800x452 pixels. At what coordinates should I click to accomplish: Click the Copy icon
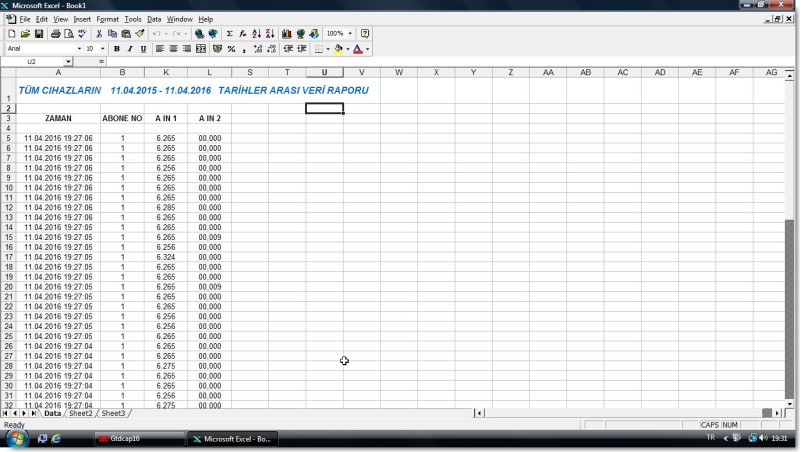[x=112, y=34]
